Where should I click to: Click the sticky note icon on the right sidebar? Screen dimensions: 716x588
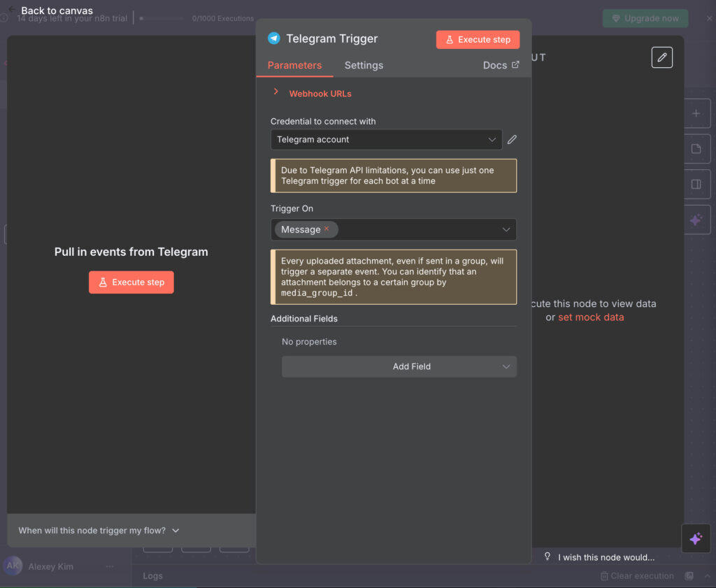[696, 149]
